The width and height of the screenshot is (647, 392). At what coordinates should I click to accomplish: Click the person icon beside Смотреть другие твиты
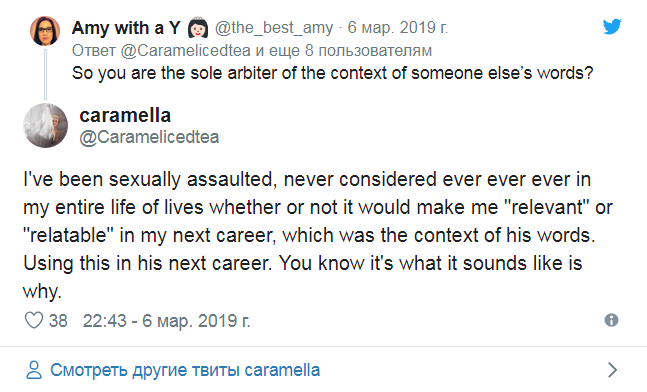(34, 370)
